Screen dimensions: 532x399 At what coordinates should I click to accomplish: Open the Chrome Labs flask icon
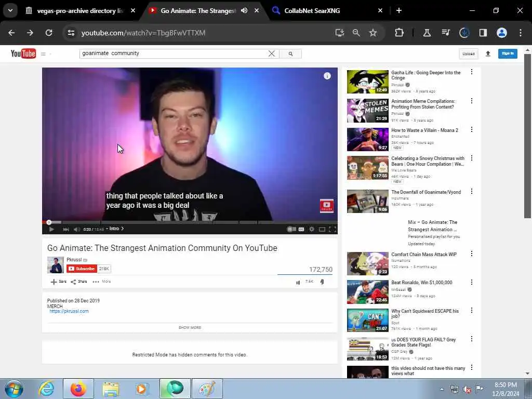pos(427,33)
